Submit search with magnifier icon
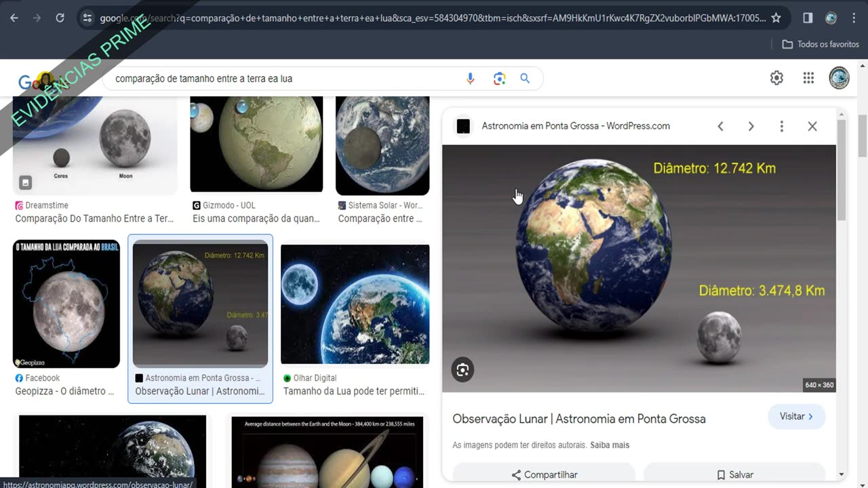Viewport: 868px width, 488px height. coord(525,79)
